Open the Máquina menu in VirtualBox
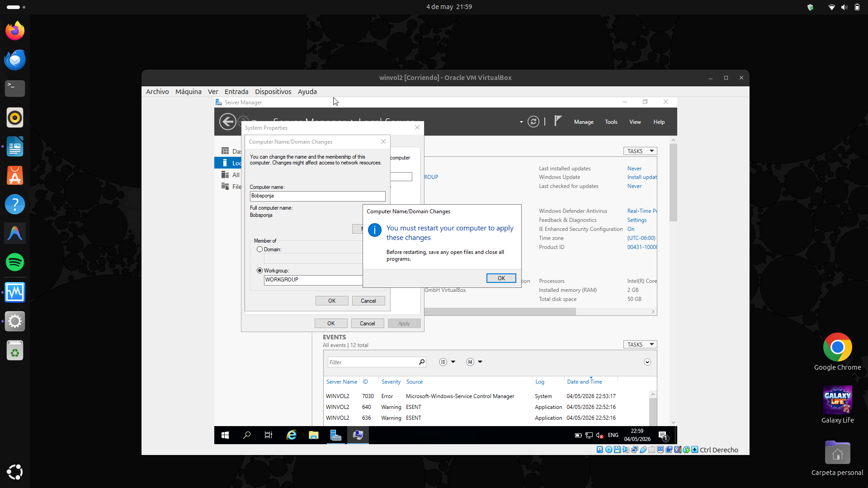 click(189, 92)
